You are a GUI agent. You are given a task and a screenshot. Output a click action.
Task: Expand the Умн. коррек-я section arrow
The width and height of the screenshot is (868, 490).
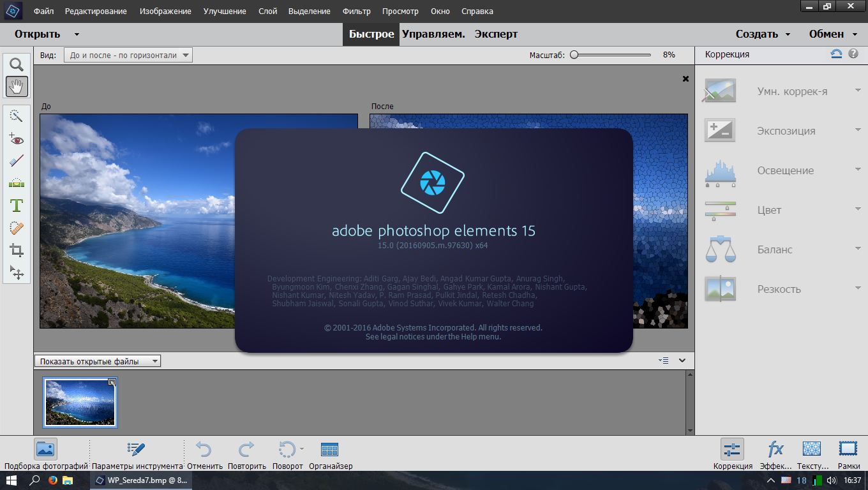858,91
